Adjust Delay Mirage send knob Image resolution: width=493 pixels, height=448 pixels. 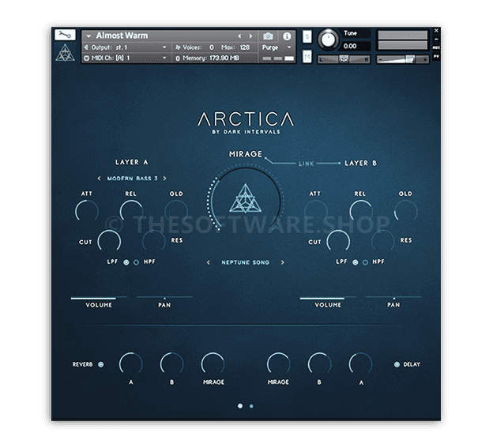[x=278, y=363]
